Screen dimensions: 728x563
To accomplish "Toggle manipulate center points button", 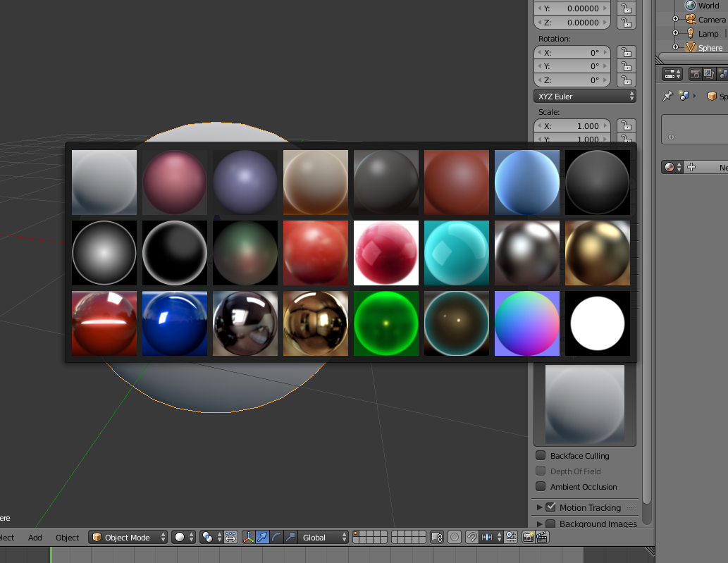I will coord(230,537).
